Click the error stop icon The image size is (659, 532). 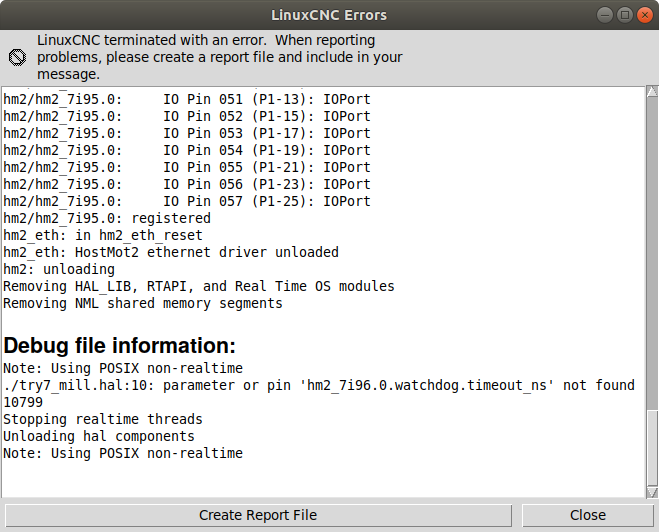(16, 57)
